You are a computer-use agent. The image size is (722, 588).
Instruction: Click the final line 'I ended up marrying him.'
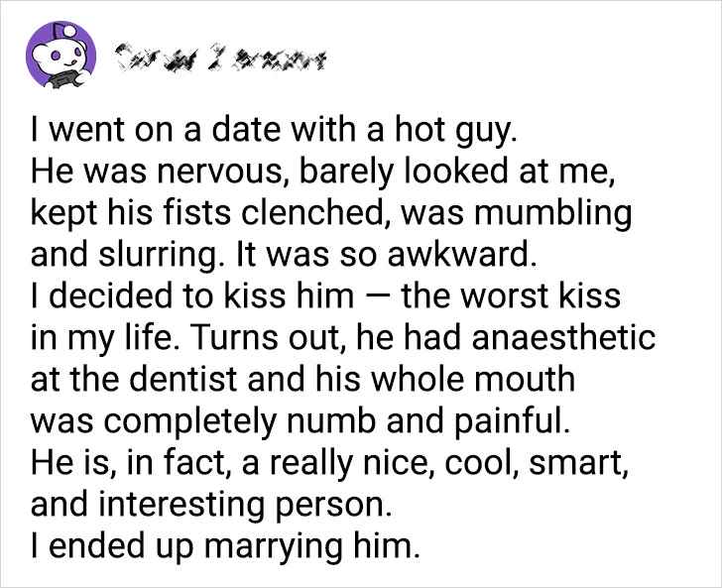click(225, 546)
